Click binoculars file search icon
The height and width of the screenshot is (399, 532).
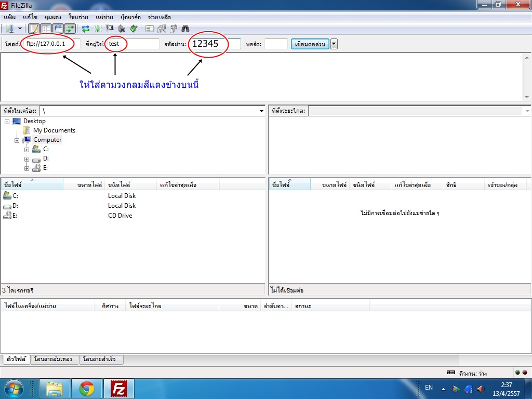[x=185, y=29]
